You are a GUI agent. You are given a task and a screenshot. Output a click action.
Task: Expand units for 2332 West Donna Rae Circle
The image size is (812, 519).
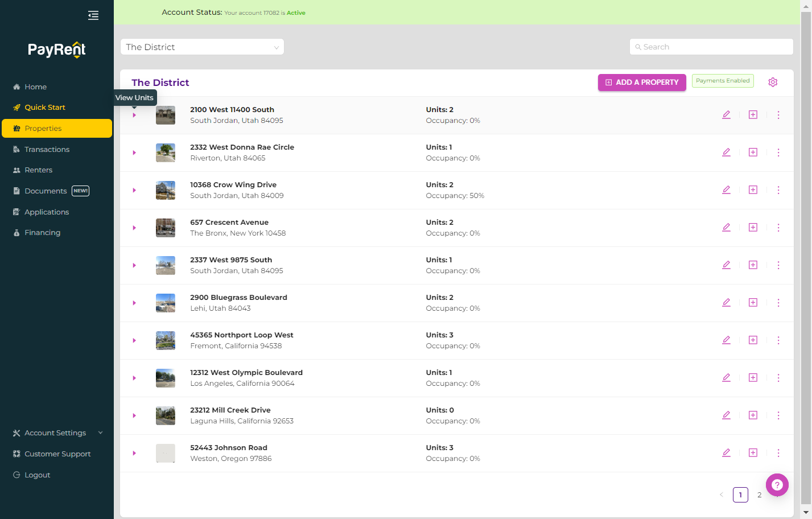pos(134,153)
